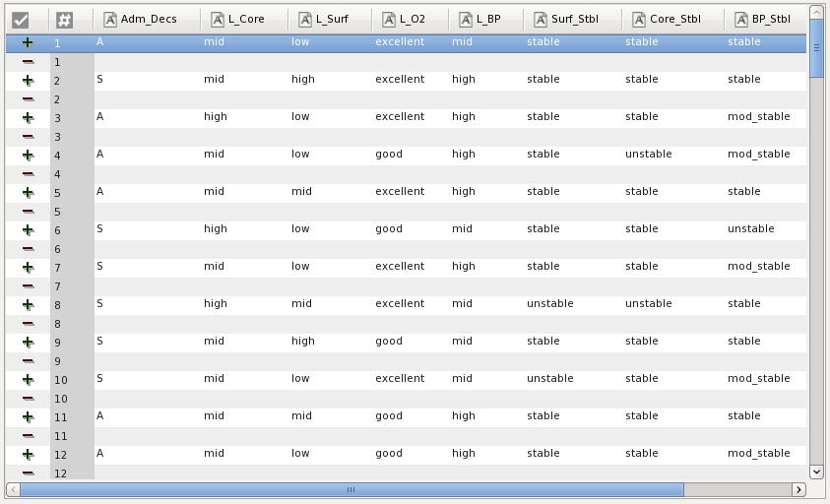This screenshot has width=830, height=504.
Task: Click the vertical scrollbar down arrow
Action: (x=816, y=472)
